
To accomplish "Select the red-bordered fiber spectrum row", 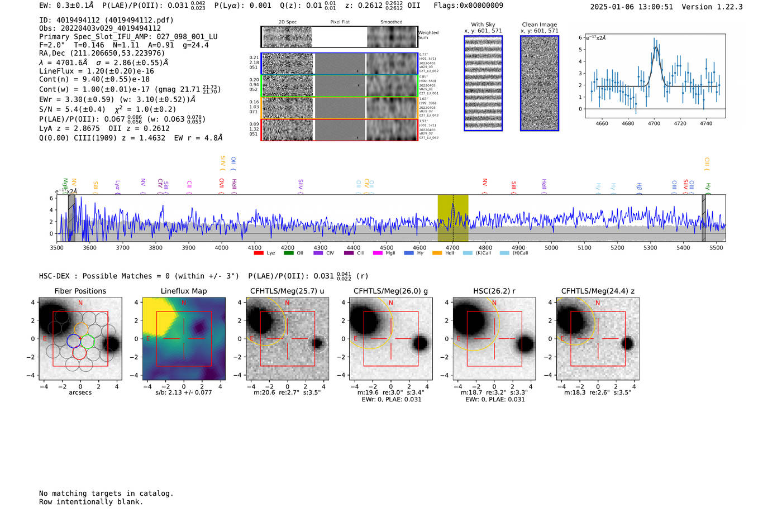I will click(339, 130).
